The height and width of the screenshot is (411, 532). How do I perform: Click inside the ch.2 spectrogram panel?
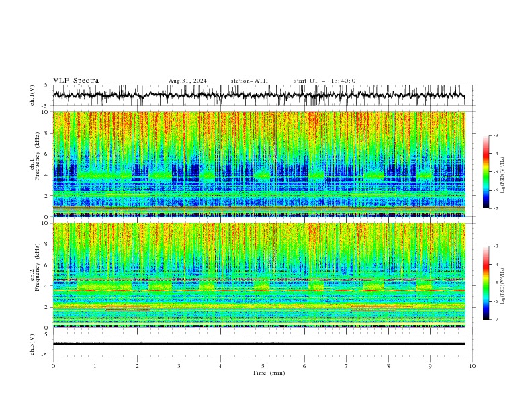tap(259, 275)
